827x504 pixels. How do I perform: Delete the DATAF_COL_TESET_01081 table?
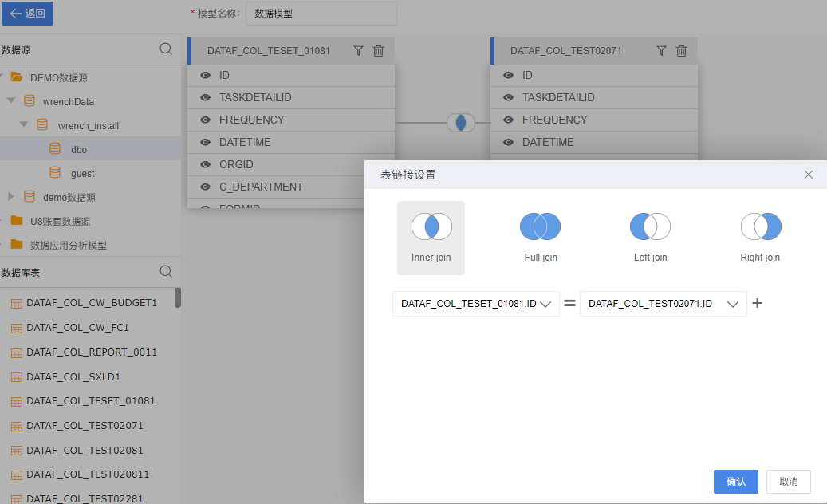pyautogui.click(x=378, y=50)
